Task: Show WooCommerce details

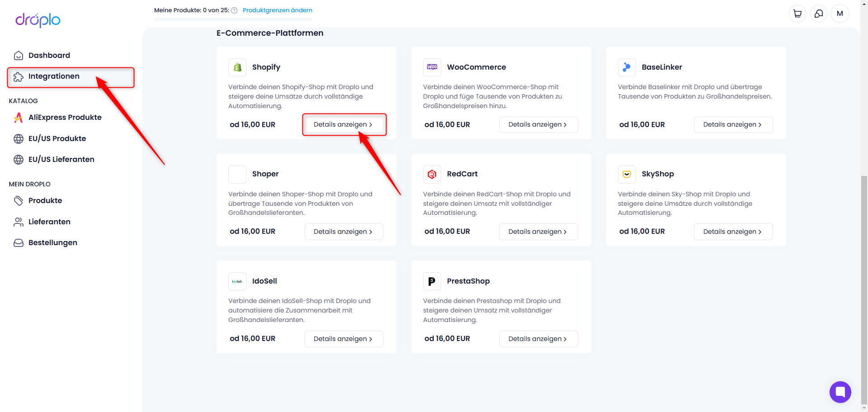Action: 538,124
